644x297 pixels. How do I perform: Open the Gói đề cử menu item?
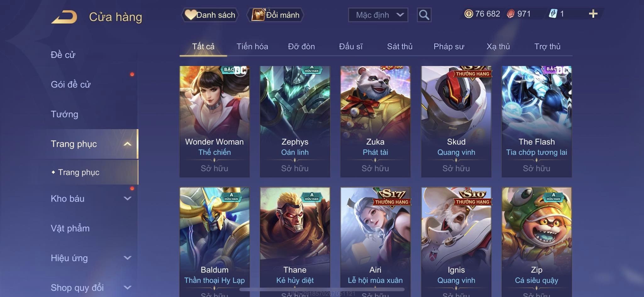point(71,84)
